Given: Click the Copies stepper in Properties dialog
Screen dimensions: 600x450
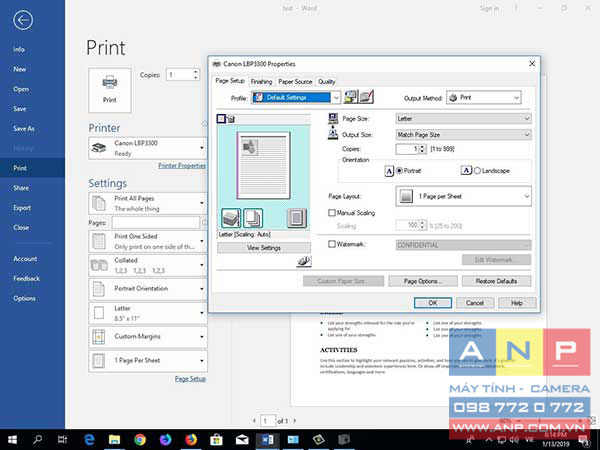Looking at the screenshot, I should click(422, 149).
